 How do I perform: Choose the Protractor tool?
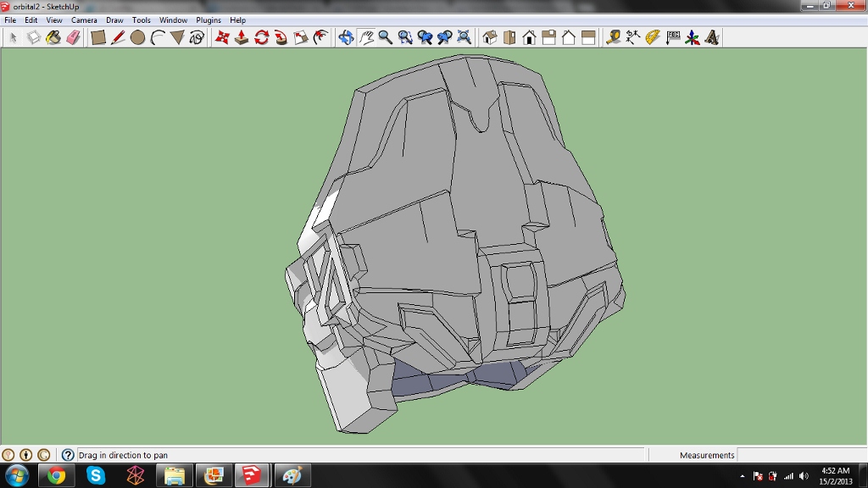653,37
